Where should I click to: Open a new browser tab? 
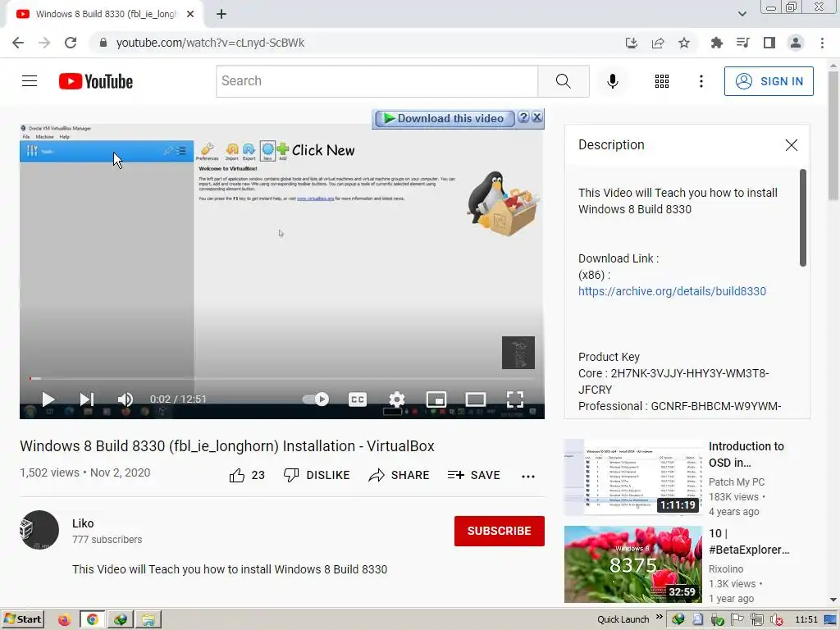click(221, 15)
